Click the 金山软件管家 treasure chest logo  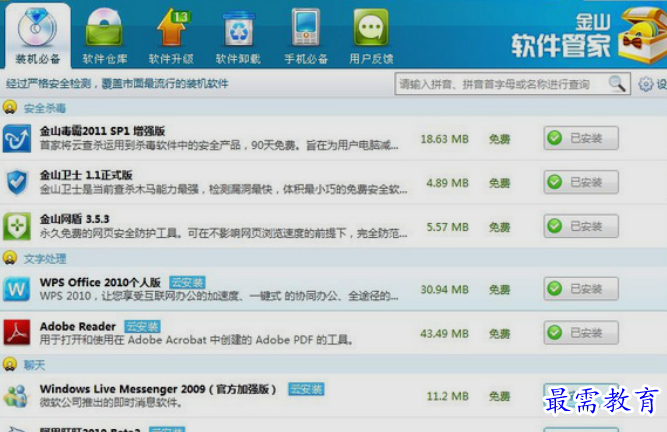pos(642,35)
